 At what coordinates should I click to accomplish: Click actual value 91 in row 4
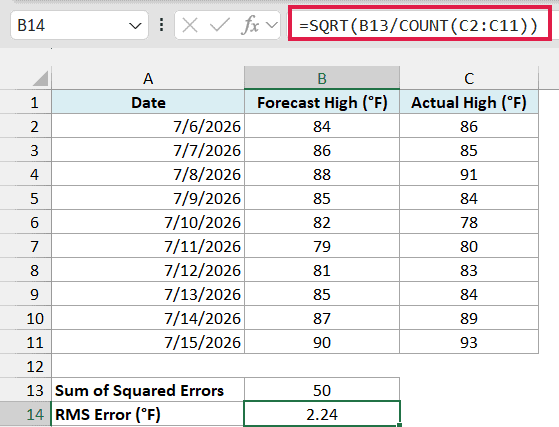(x=469, y=174)
